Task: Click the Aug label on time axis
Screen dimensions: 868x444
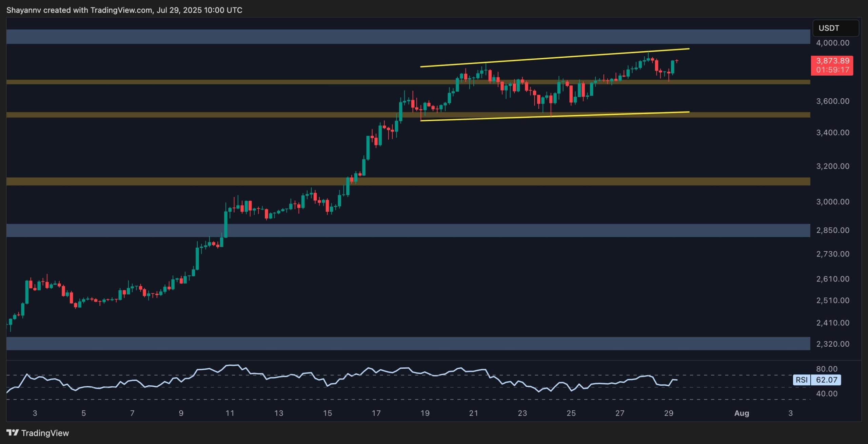Action: click(741, 413)
